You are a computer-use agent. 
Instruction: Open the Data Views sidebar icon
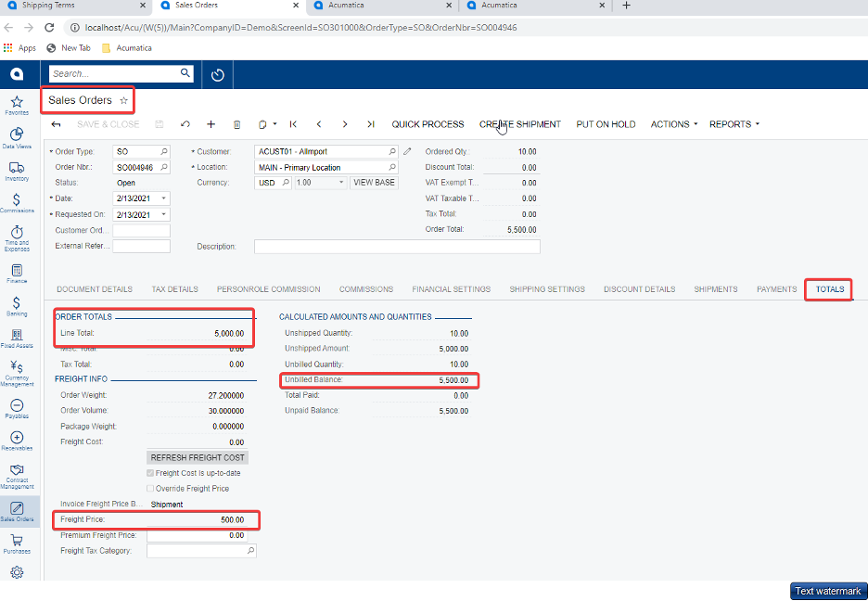[17, 136]
